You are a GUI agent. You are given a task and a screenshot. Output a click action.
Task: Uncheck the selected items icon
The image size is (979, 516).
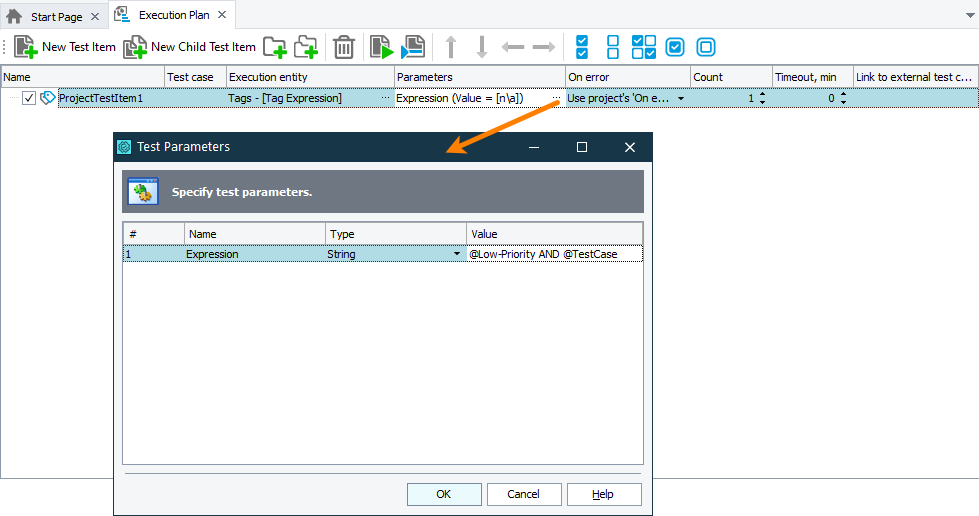click(706, 47)
